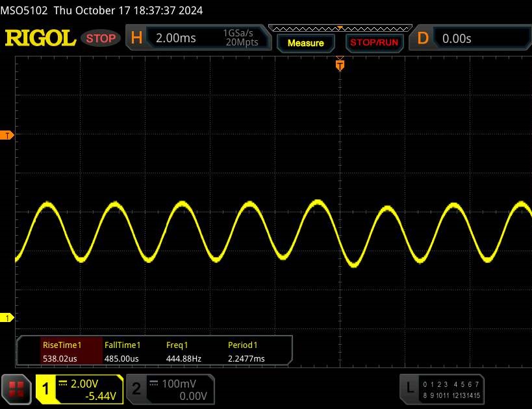The image size is (532, 409).
Task: Select the orange trigger position marker T at top
Action: point(340,64)
